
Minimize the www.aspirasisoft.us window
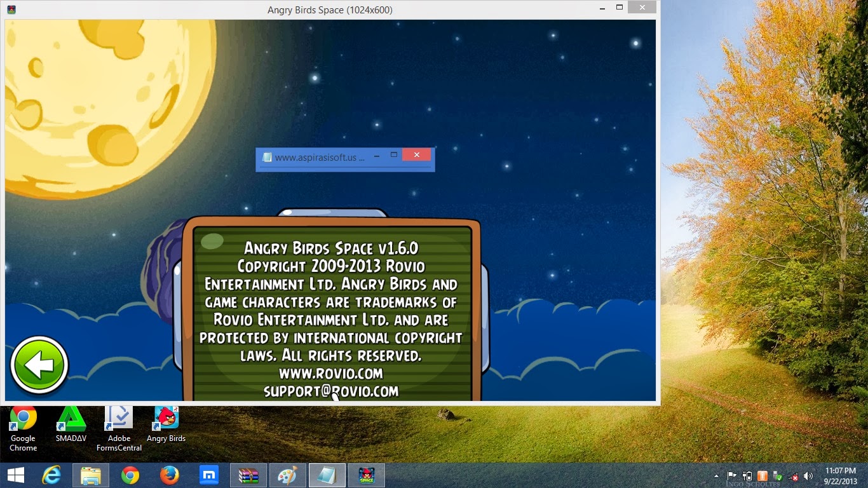coord(377,156)
